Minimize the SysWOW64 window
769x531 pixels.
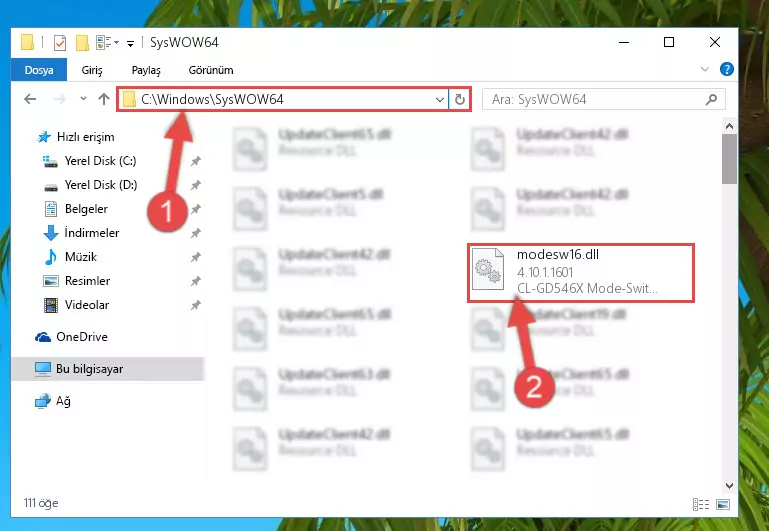tap(624, 42)
